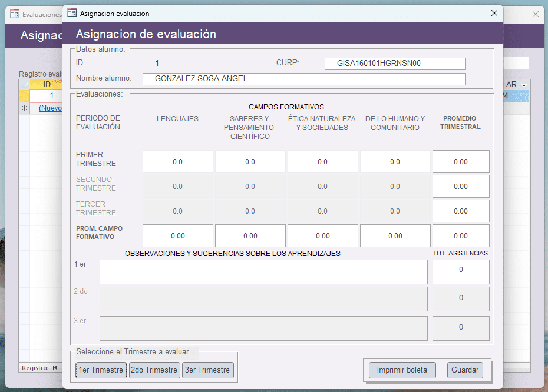Click the 'Seleccione el Trimestre a evaluar' label
Screen dimensions: 548x392
point(133,352)
